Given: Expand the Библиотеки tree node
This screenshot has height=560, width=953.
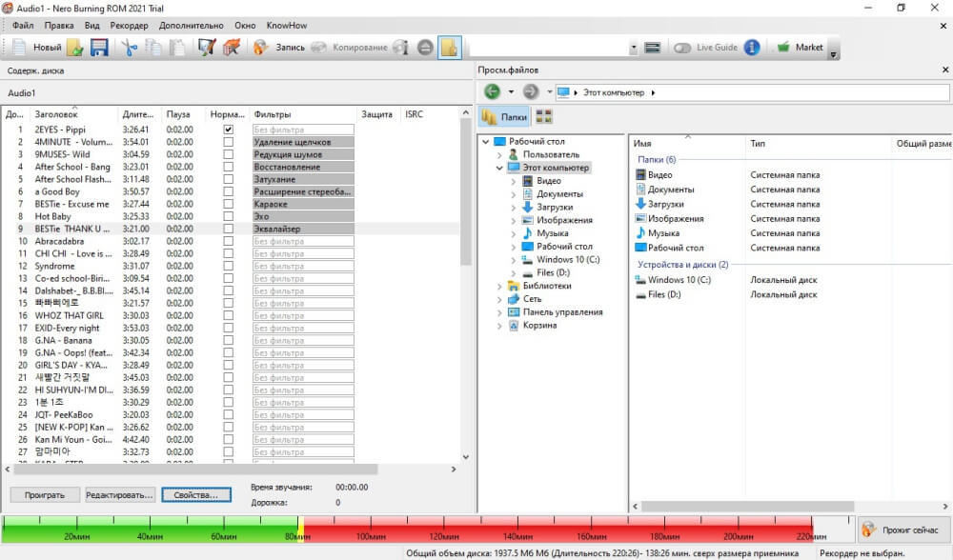Looking at the screenshot, I should pos(499,286).
